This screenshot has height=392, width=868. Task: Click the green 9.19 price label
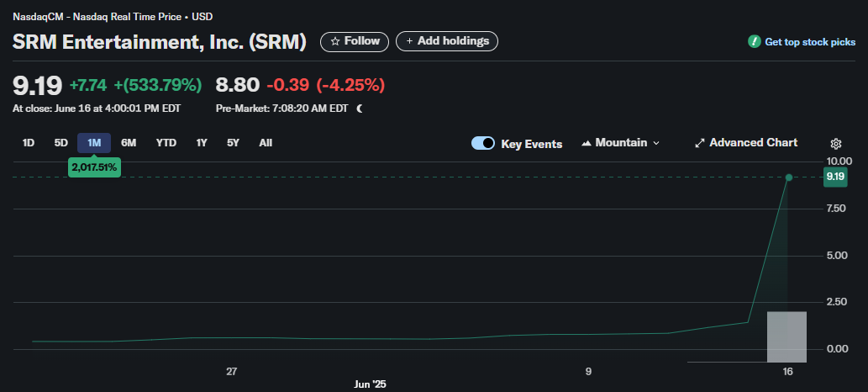834,177
